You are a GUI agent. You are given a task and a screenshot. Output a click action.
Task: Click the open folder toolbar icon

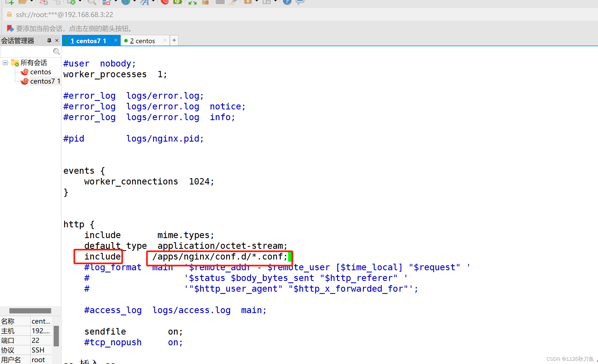pos(23,2)
